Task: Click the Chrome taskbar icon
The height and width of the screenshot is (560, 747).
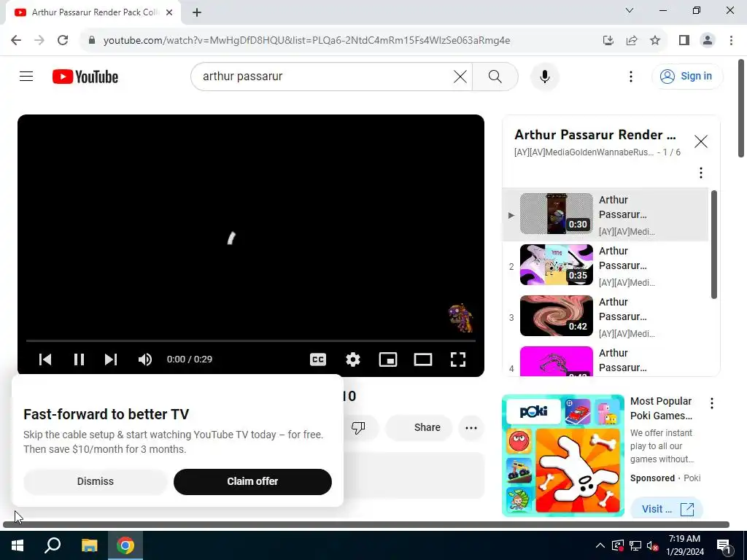Action: [x=125, y=545]
